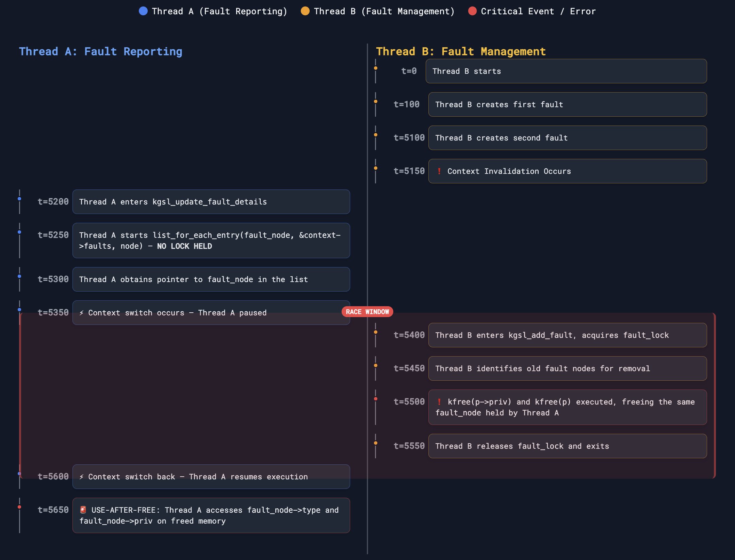Click the red exclamation icon before kfree text
735x560 pixels.
pos(439,402)
